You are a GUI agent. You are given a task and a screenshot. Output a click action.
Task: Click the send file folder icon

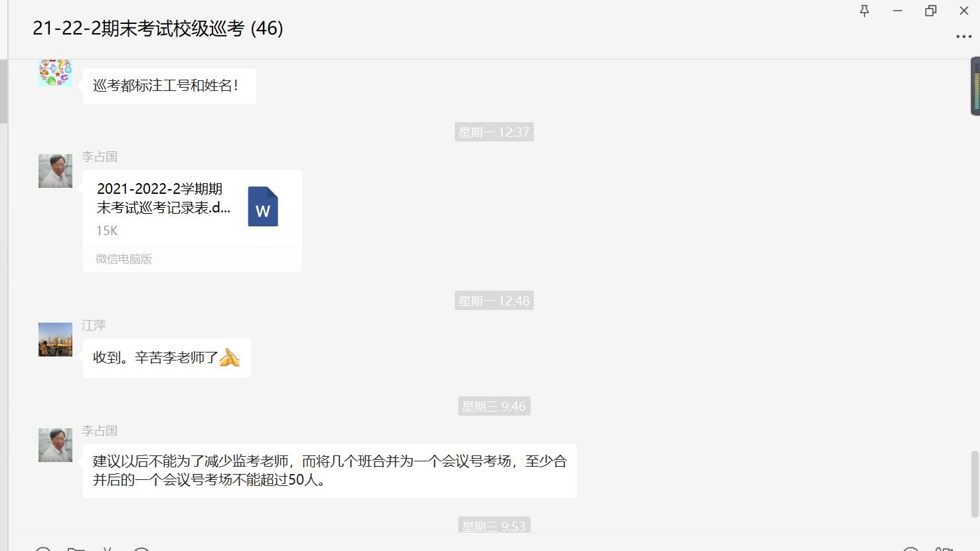pos(76,548)
